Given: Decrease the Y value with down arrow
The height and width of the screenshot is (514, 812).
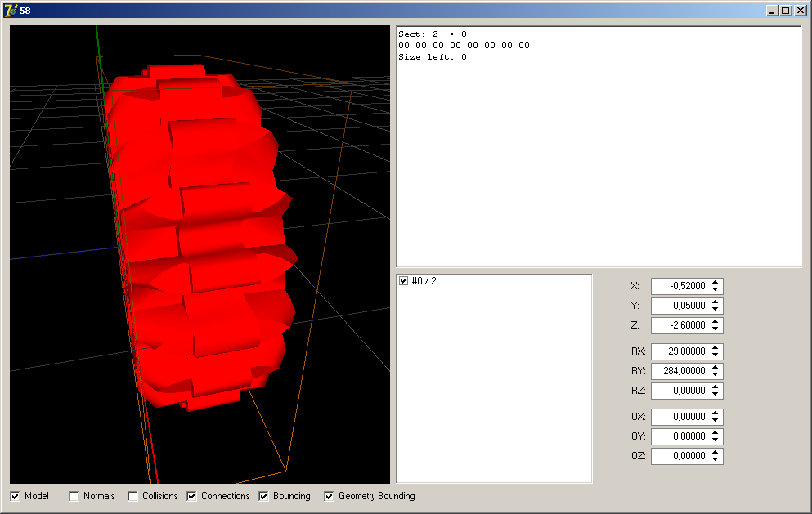Looking at the screenshot, I should tap(716, 309).
